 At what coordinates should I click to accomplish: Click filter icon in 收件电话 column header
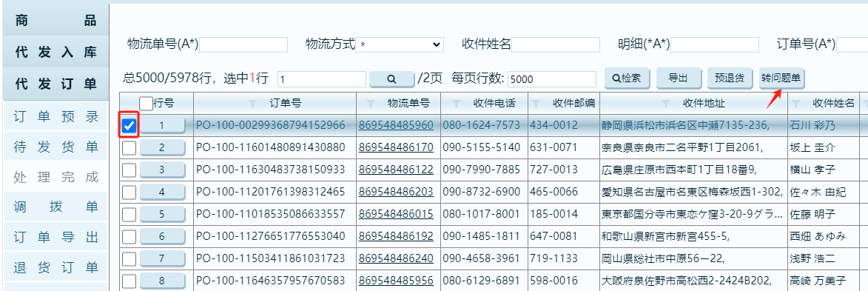(457, 103)
